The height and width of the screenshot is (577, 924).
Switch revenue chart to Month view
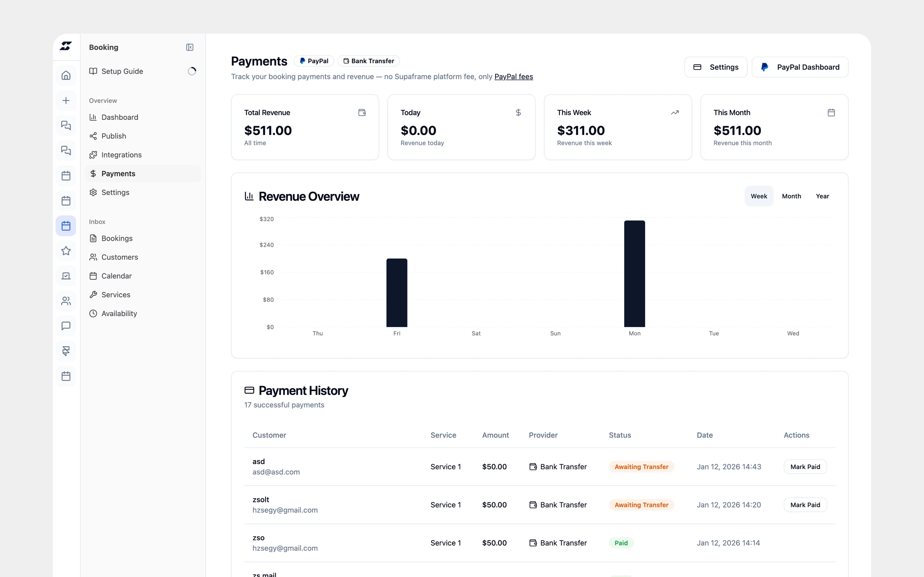tap(791, 196)
